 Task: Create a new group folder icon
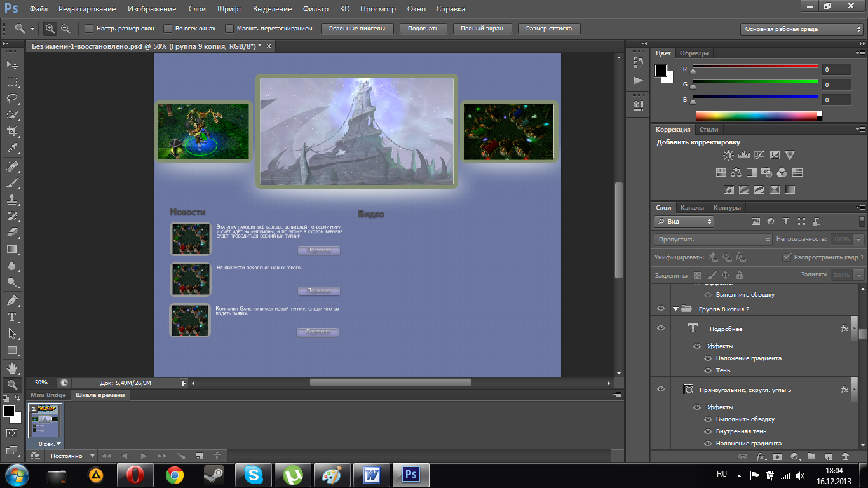(x=811, y=456)
